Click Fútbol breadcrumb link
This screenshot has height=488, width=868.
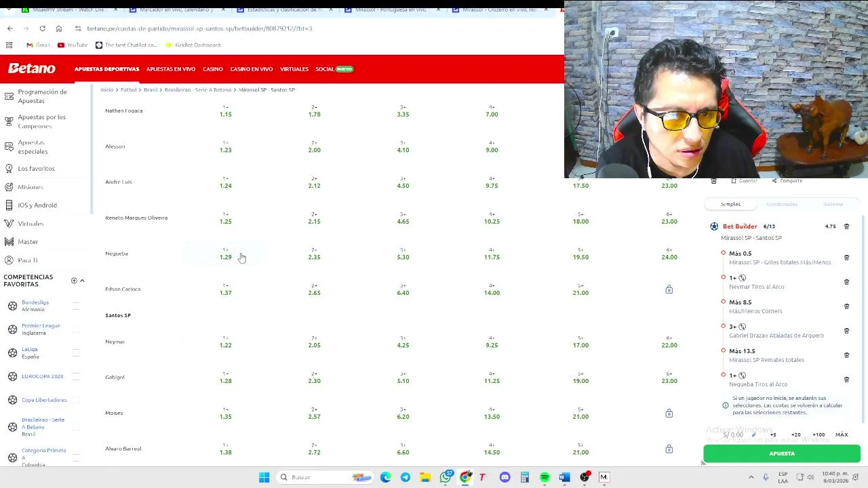[129, 89]
